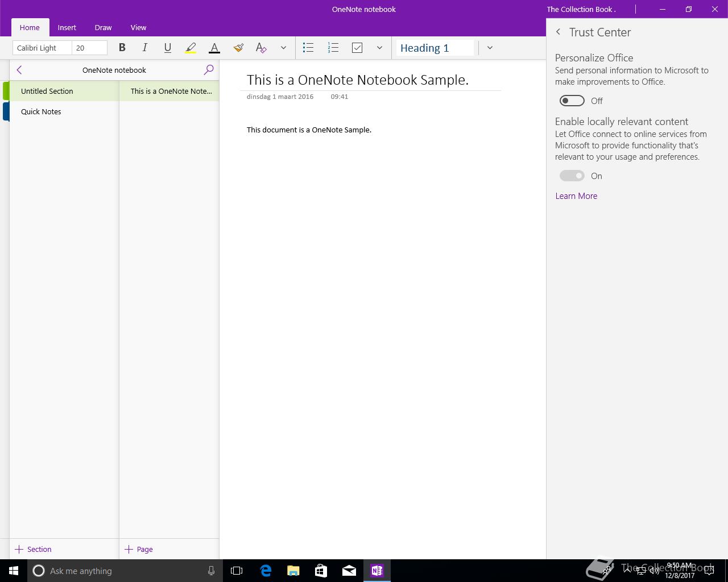Screen dimensions: 728x582
Task: Click The Collection Book account name
Action: pos(581,9)
